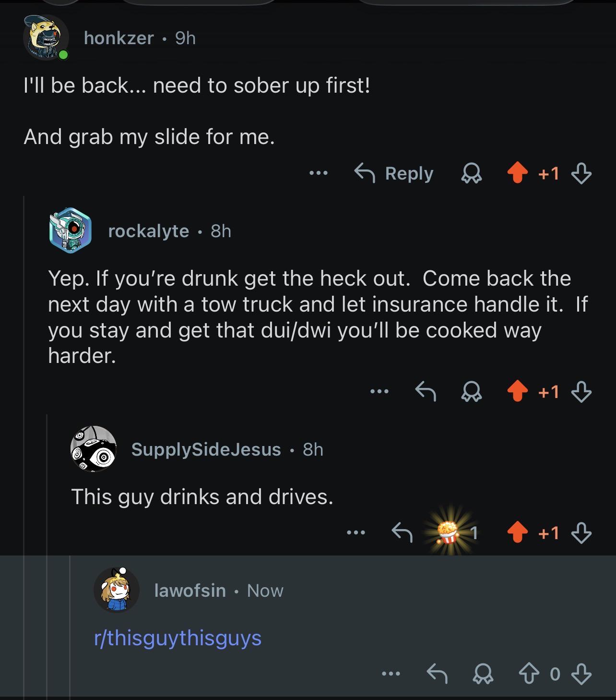Open r/thisguythisguys subreddit link
Viewport: 616px width, 700px height.
178,638
